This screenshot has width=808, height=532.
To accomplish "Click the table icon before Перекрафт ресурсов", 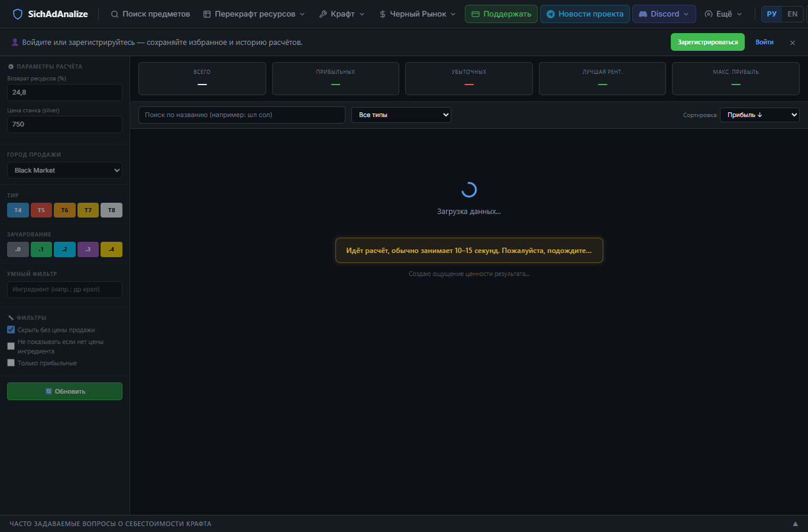I will pos(207,14).
